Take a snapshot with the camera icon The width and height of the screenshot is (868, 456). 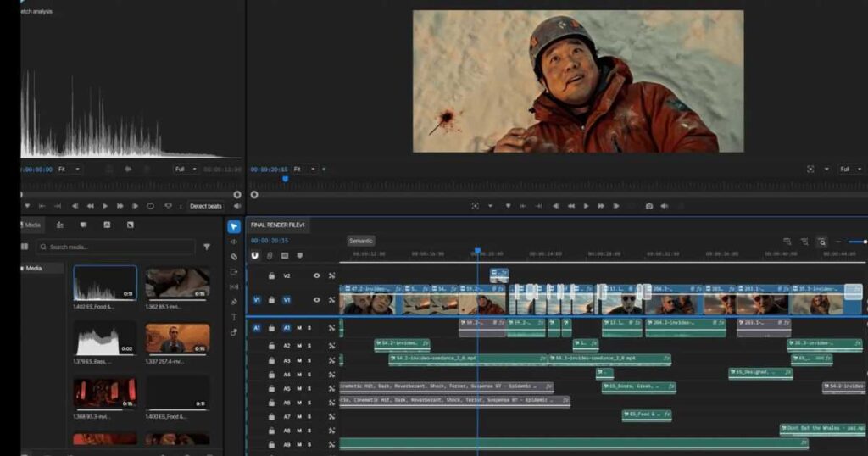(x=648, y=206)
